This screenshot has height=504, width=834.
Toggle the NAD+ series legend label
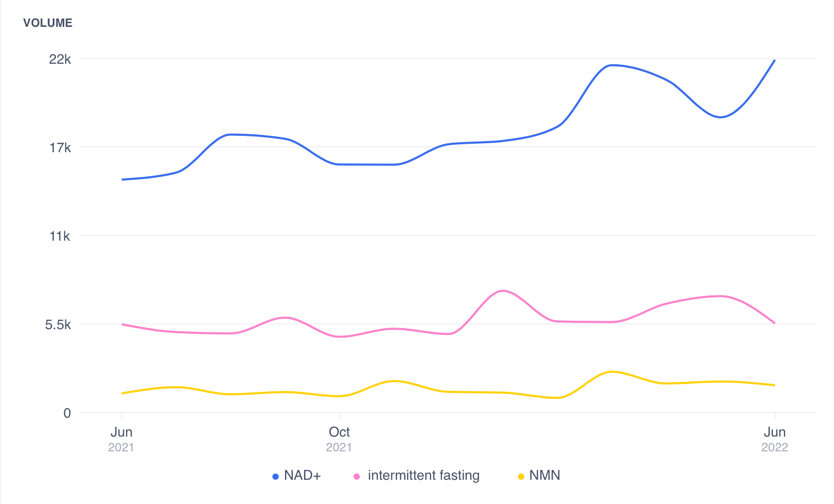coord(302,476)
